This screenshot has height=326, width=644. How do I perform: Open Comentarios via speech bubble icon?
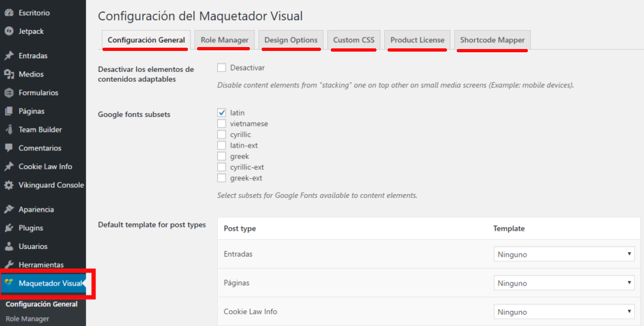(x=9, y=148)
